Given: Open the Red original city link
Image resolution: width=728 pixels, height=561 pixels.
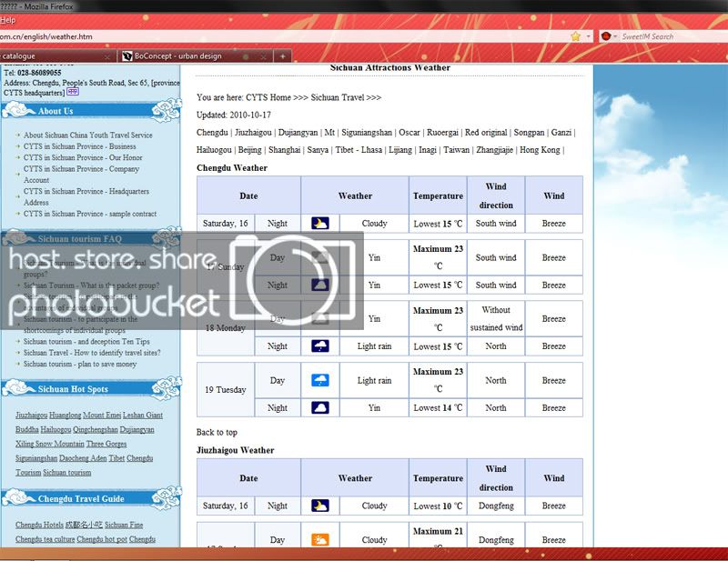Looking at the screenshot, I should [x=486, y=132].
